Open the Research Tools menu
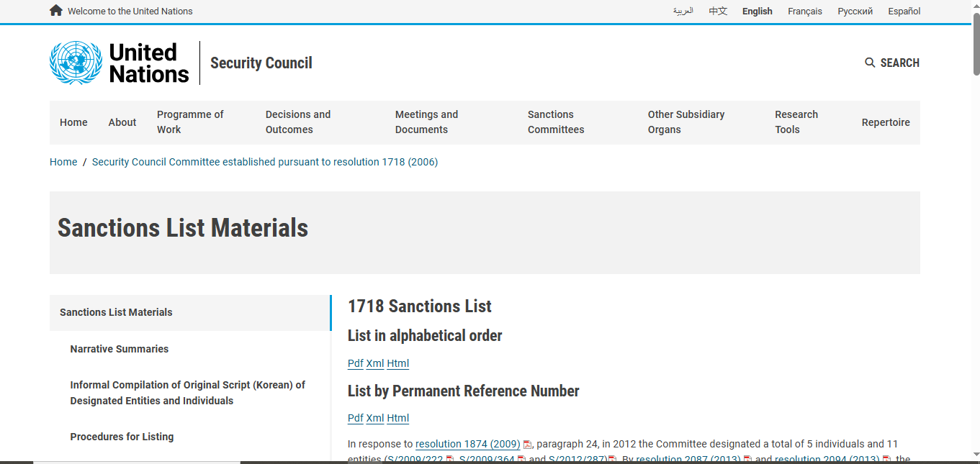This screenshot has height=464, width=980. click(796, 122)
